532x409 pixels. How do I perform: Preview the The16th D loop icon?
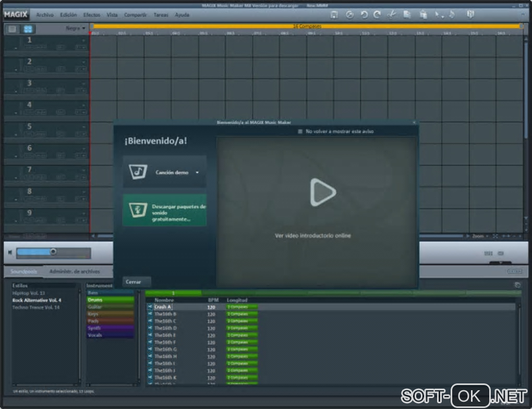[150, 328]
